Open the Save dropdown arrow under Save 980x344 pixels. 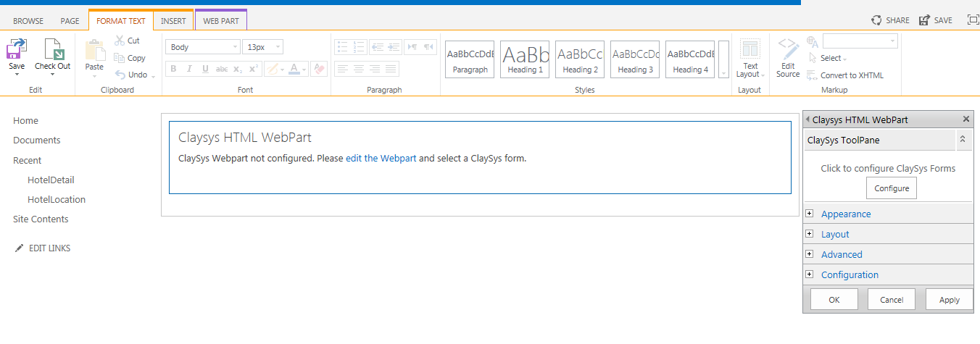pyautogui.click(x=16, y=74)
